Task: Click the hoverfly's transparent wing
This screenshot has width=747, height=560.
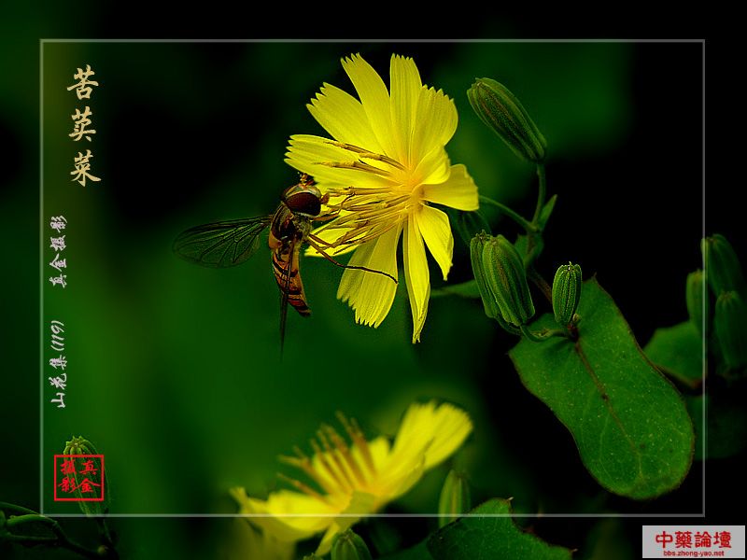Action: (x=221, y=241)
